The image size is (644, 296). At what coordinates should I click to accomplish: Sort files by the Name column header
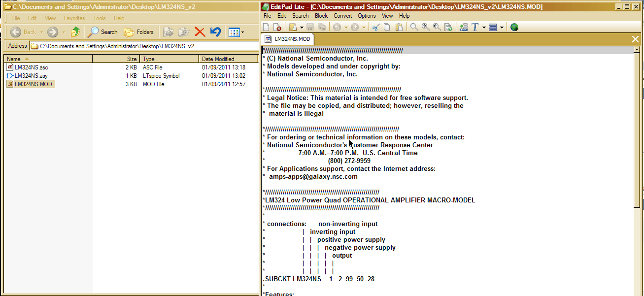coord(48,59)
